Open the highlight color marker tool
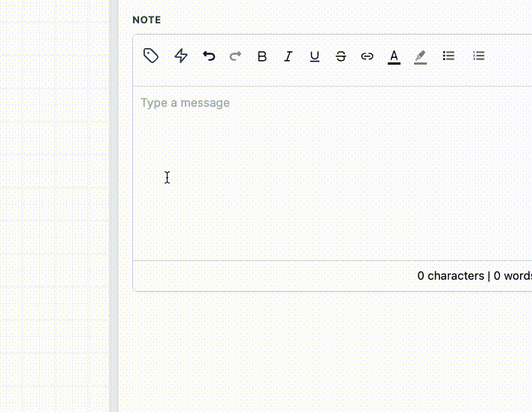This screenshot has width=532, height=412. click(420, 56)
